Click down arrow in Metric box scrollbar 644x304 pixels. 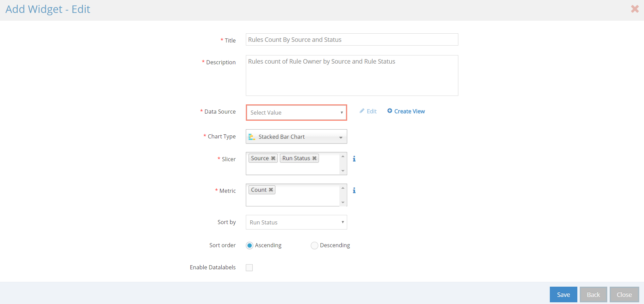pyautogui.click(x=343, y=202)
